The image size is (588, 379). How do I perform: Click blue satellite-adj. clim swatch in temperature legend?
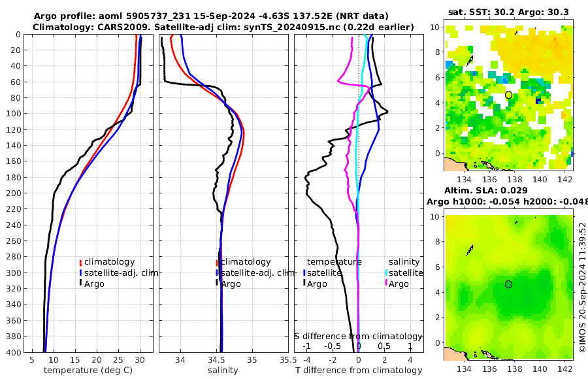click(x=80, y=272)
